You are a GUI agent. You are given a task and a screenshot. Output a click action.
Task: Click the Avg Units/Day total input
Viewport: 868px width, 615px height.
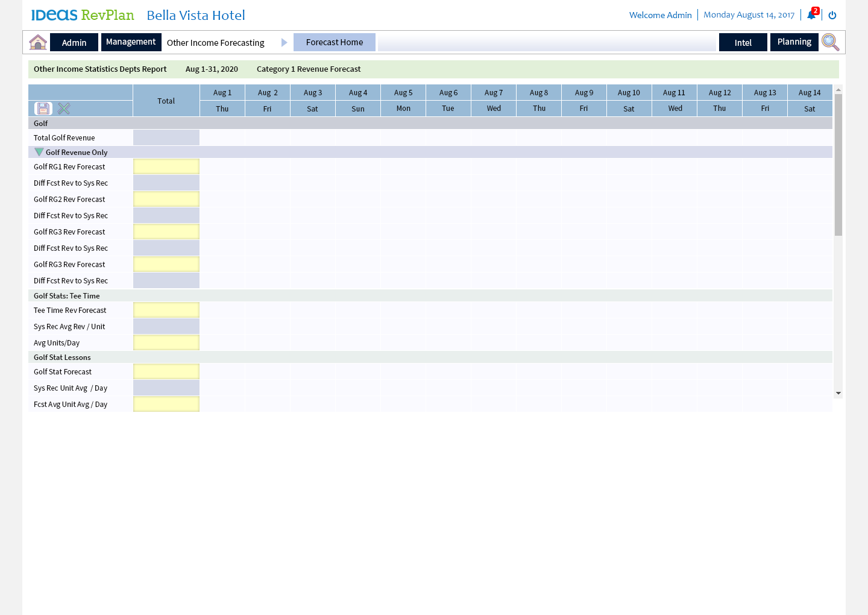point(166,342)
